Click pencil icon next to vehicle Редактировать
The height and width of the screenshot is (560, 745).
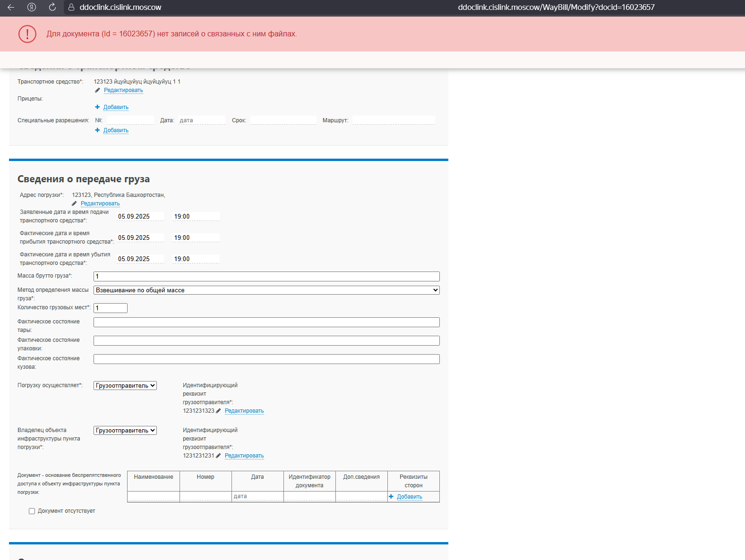98,90
